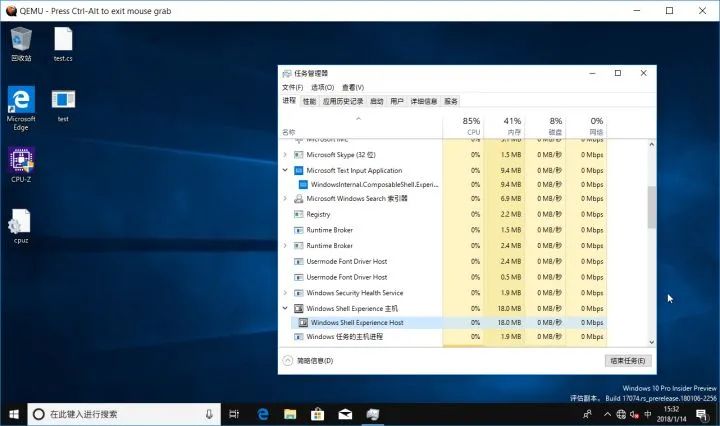Open the 文件(F) menu in Task Manager
The width and height of the screenshot is (720, 426).
tap(292, 87)
